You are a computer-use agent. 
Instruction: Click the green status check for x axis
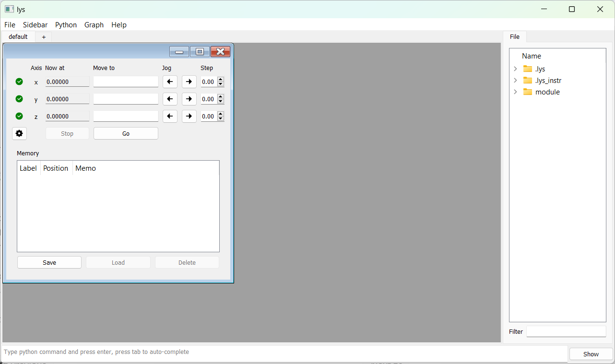(19, 82)
